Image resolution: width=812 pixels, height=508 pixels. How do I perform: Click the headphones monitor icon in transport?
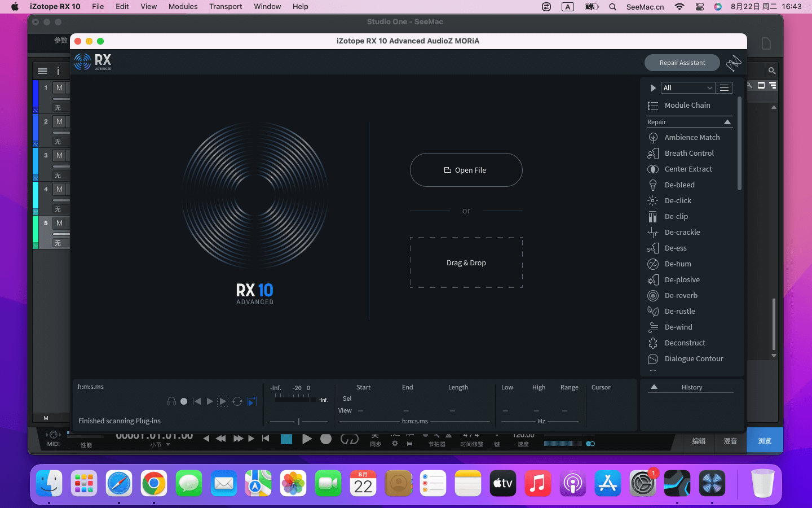[x=171, y=401]
